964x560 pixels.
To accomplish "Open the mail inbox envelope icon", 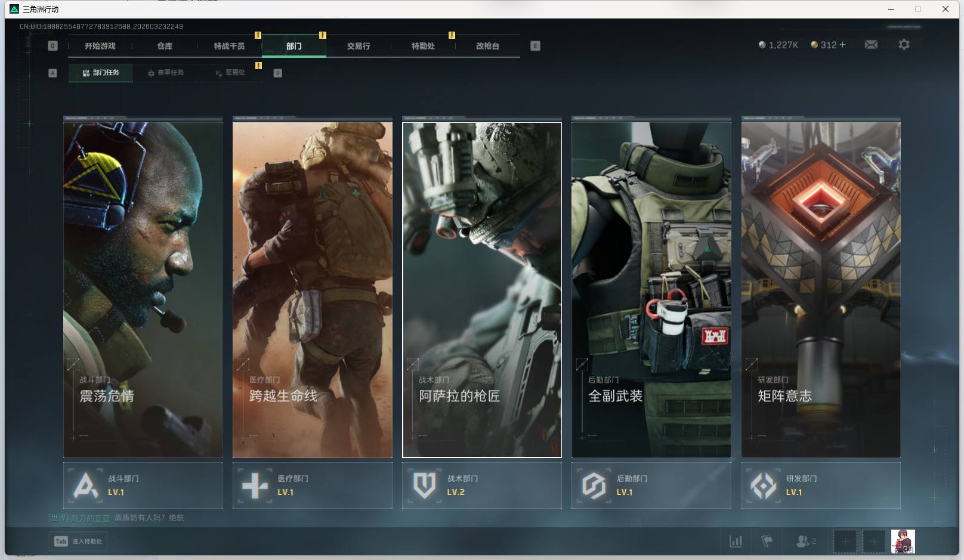I will pyautogui.click(x=871, y=45).
